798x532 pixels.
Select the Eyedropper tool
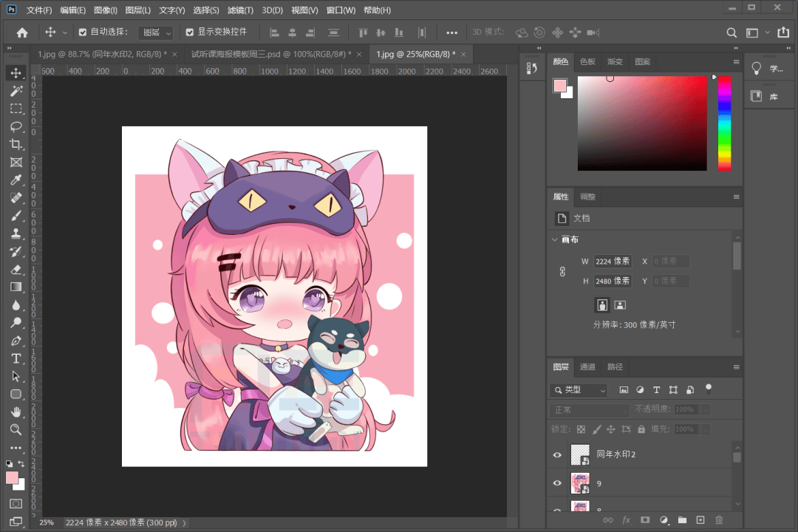(x=16, y=180)
